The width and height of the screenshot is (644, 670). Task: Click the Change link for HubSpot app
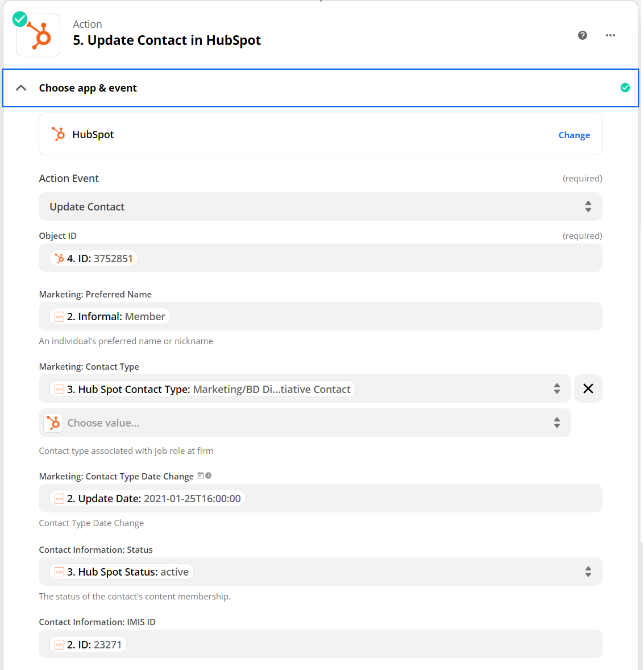574,135
